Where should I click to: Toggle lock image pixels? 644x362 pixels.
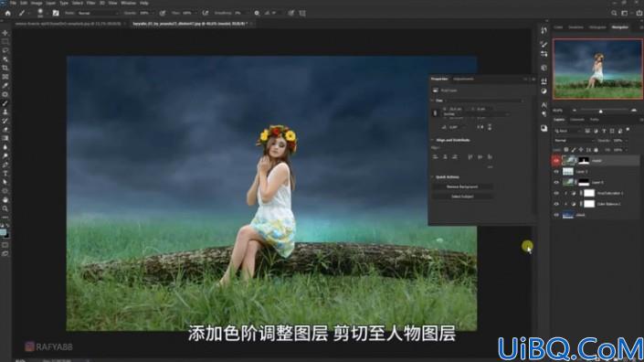click(574, 150)
